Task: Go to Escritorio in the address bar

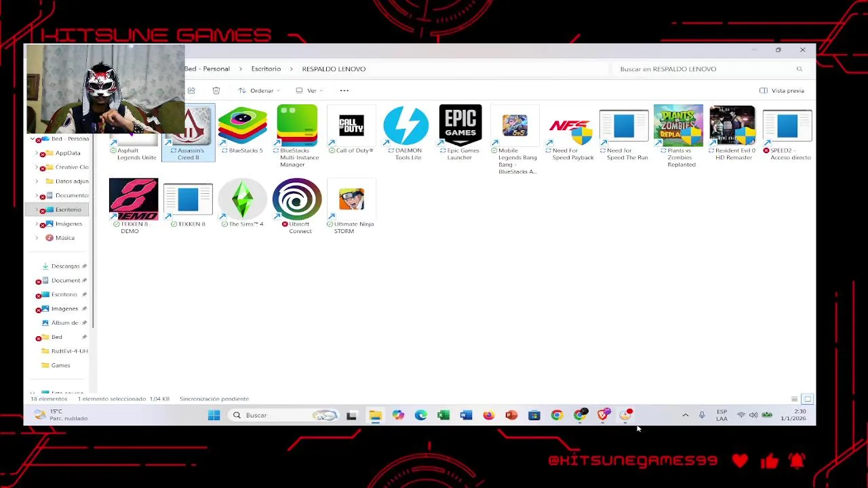Action: (266, 69)
